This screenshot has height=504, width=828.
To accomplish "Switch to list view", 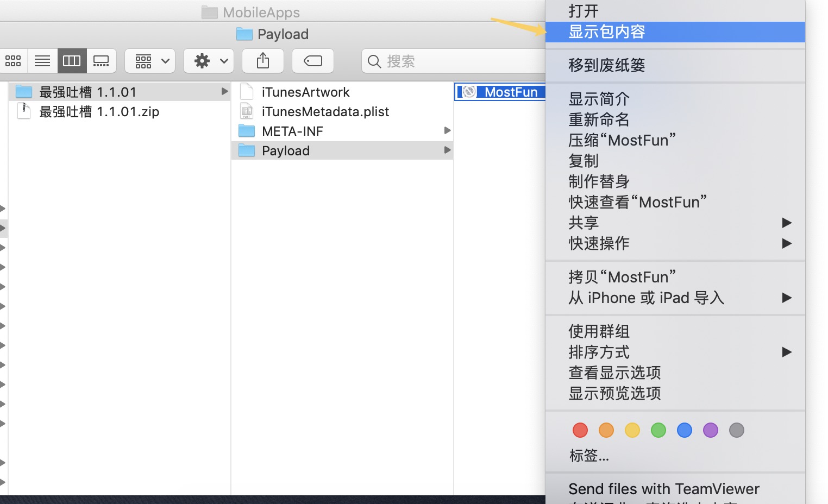I will point(42,61).
